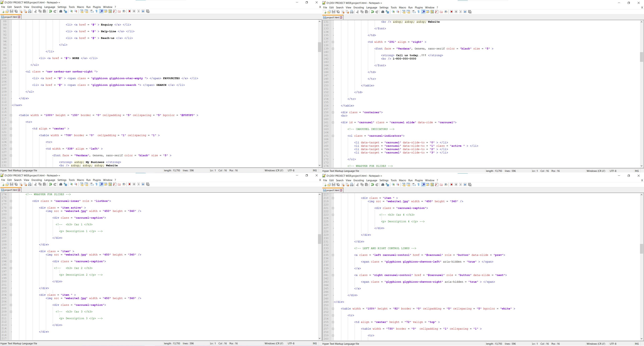Click Print icon in the top-right window toolbar

tap(352, 12)
